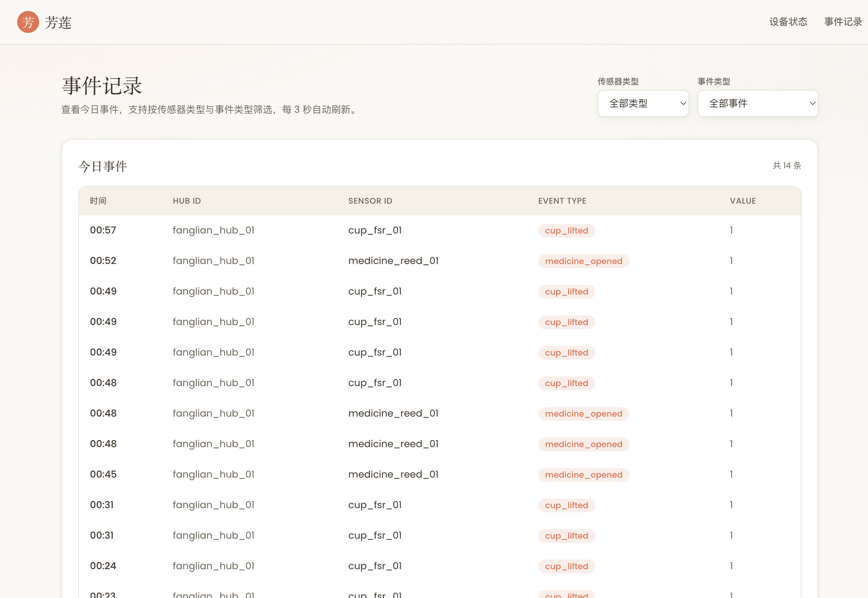Click the 芳莲 brand name
Viewport: 868px width, 598px height.
[58, 23]
